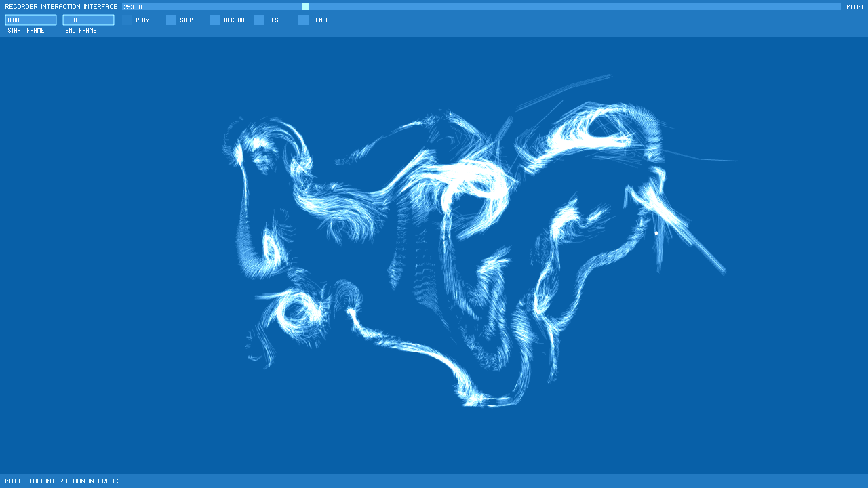Grab the timeline slider handle

coord(306,7)
